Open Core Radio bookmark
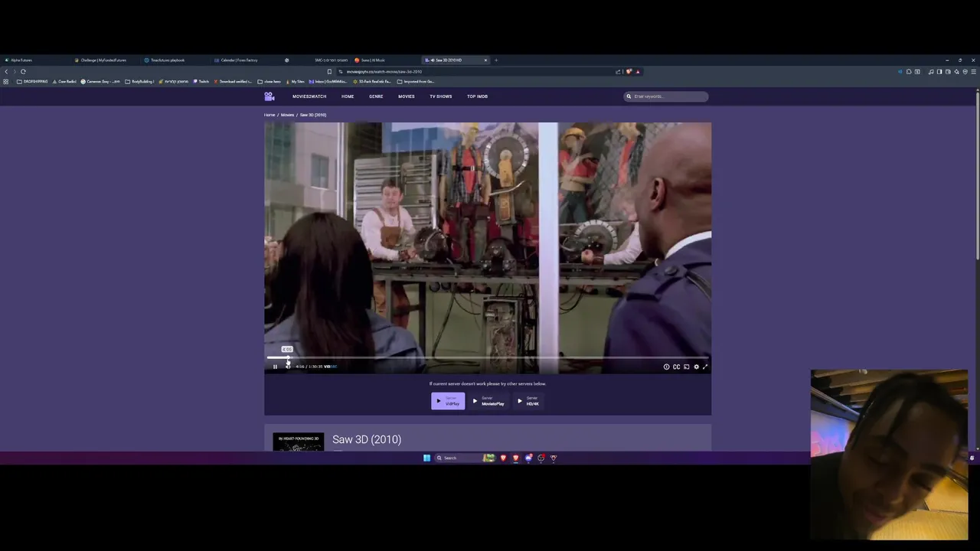980x551 pixels. (64, 81)
